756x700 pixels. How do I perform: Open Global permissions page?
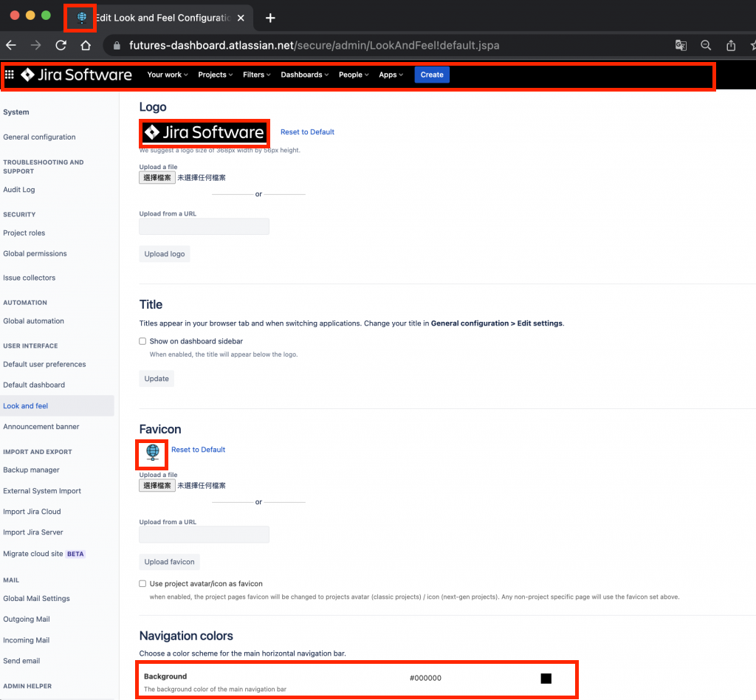(x=35, y=253)
